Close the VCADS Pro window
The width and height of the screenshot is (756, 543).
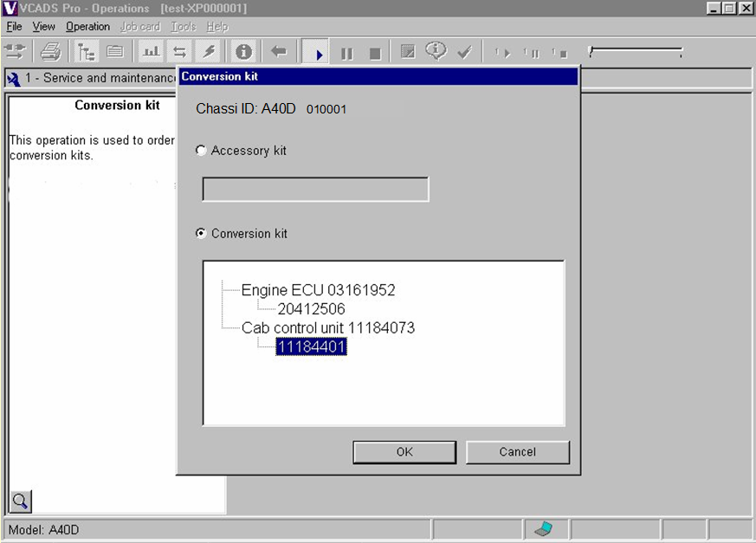tap(746, 8)
